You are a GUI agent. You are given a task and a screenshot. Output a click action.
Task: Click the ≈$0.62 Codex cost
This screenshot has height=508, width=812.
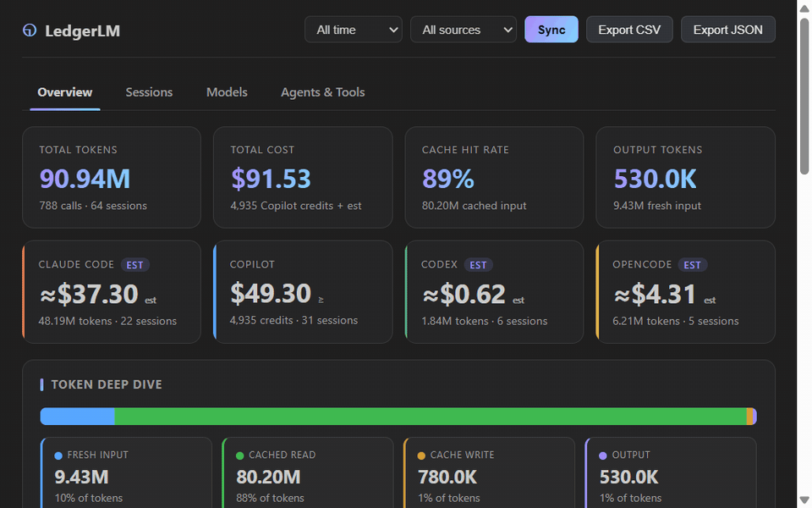464,294
